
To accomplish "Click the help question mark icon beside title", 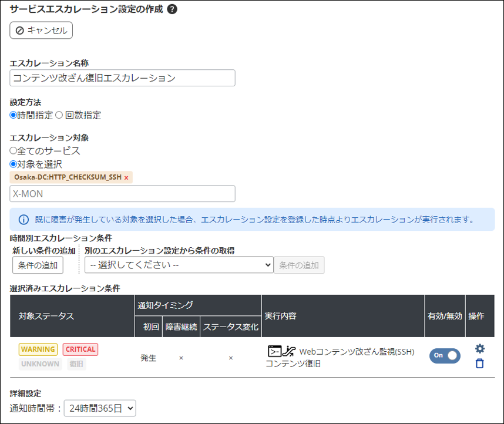I will pyautogui.click(x=172, y=9).
